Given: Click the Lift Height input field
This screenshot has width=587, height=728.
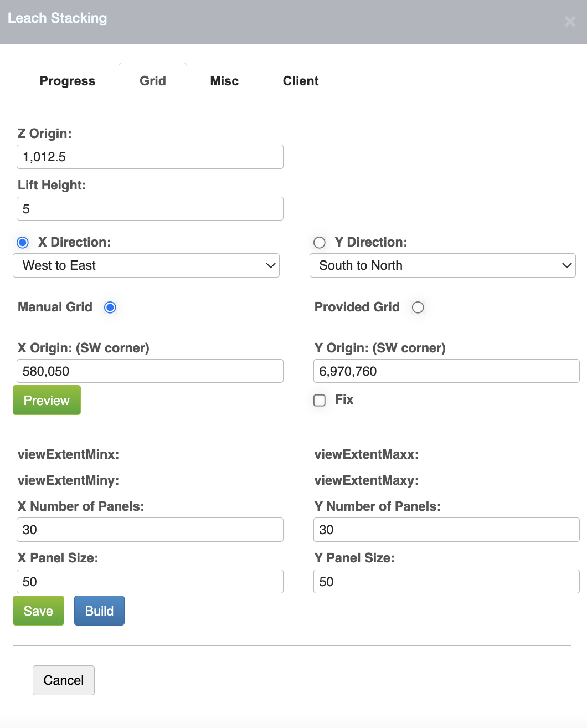Looking at the screenshot, I should pos(150,208).
